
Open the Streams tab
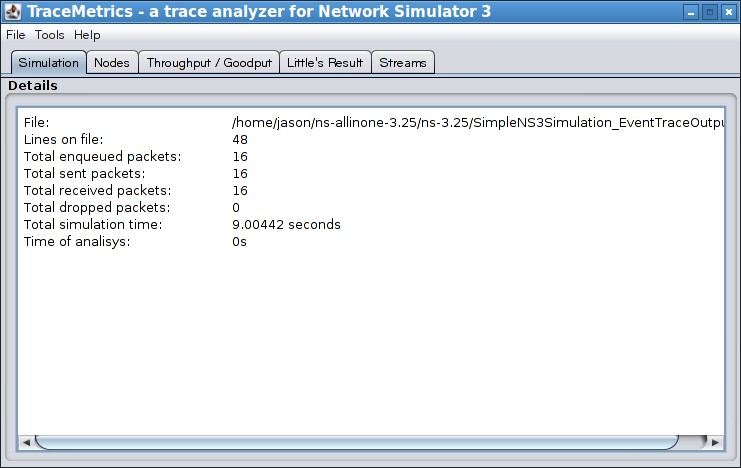pos(403,62)
